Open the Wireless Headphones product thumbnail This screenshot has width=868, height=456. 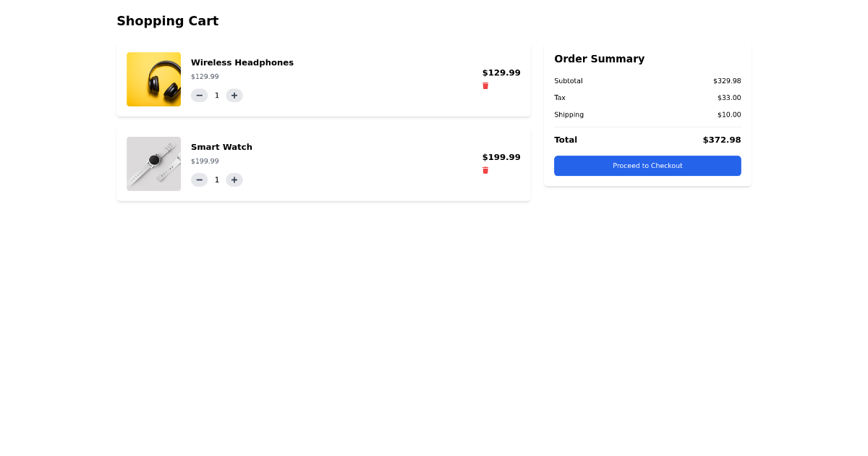click(153, 79)
